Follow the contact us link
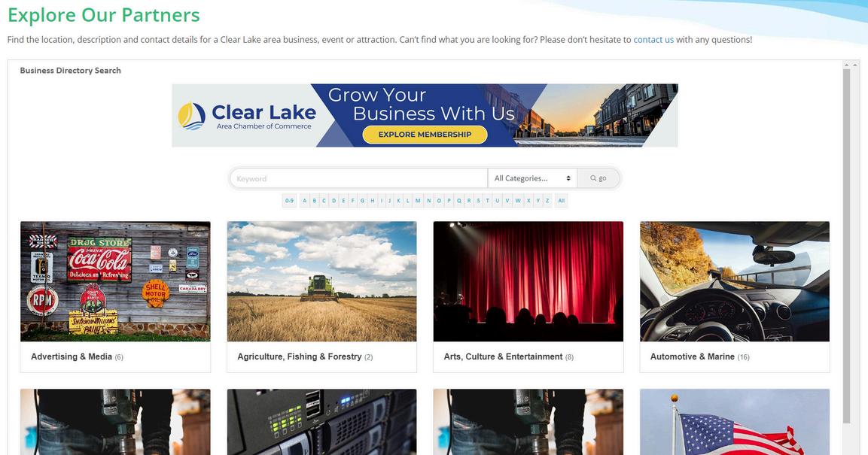This screenshot has height=455, width=868. click(x=653, y=40)
